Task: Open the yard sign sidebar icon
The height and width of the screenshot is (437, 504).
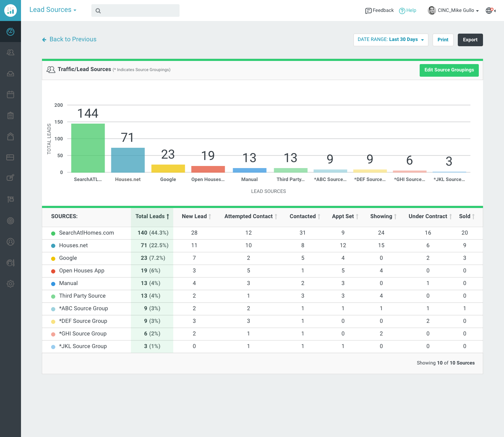Action: pos(10,199)
